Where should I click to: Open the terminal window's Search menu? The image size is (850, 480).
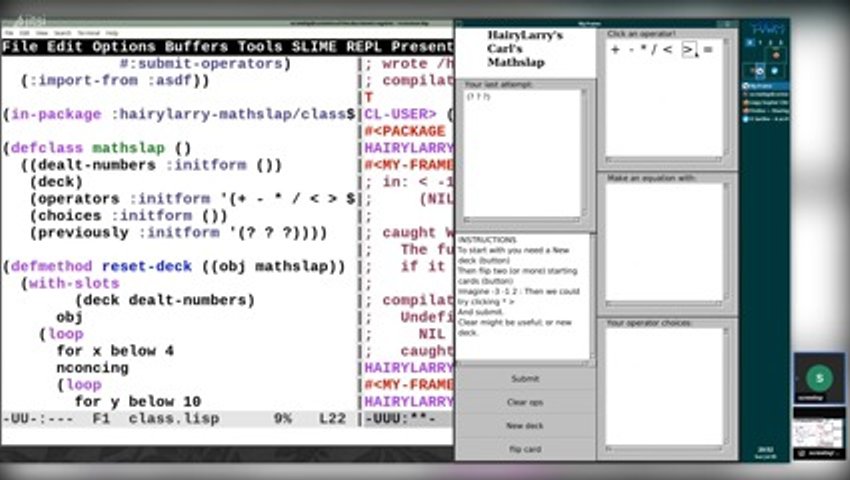pyautogui.click(x=62, y=33)
